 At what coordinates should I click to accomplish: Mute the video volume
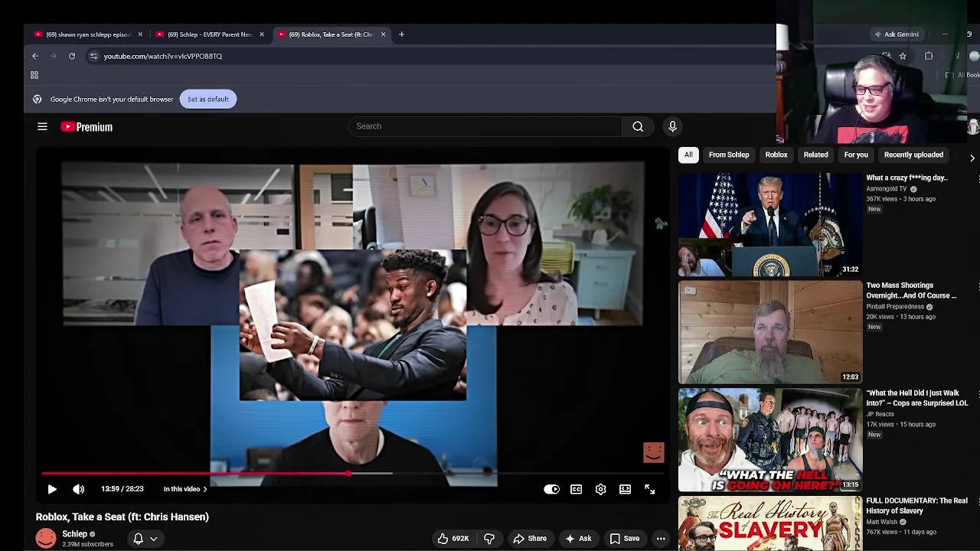tap(78, 489)
